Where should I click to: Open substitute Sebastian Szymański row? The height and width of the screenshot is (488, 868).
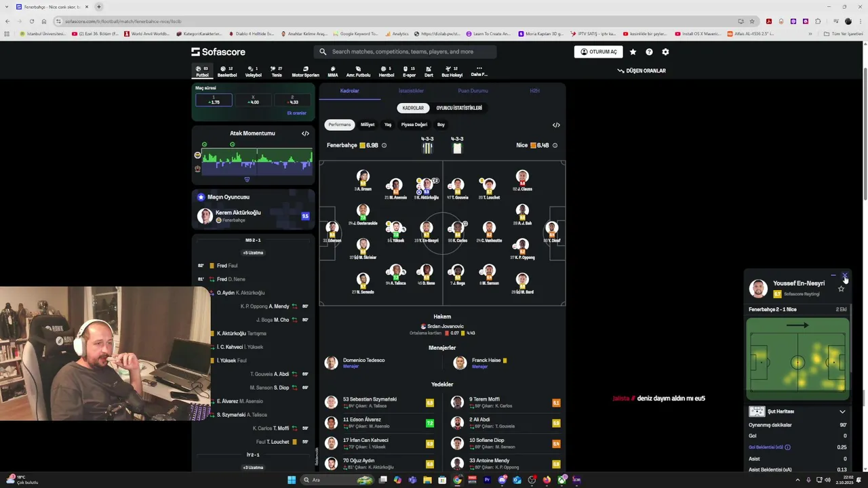[379, 403]
